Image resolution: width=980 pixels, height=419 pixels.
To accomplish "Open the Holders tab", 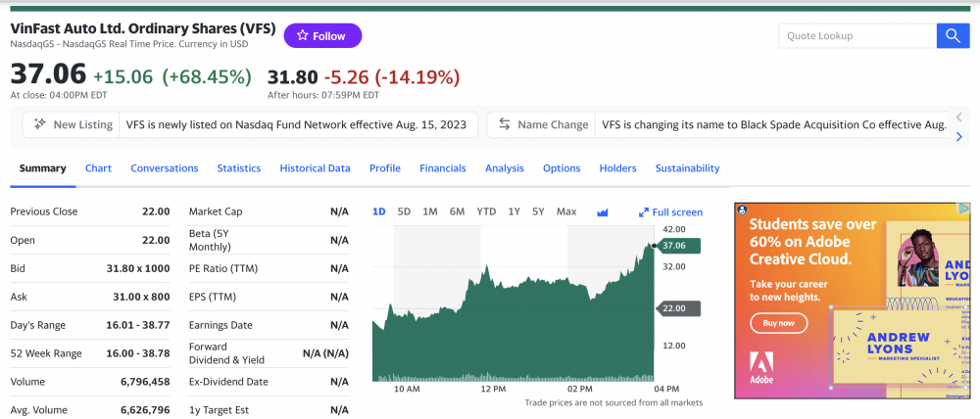I will [x=617, y=168].
